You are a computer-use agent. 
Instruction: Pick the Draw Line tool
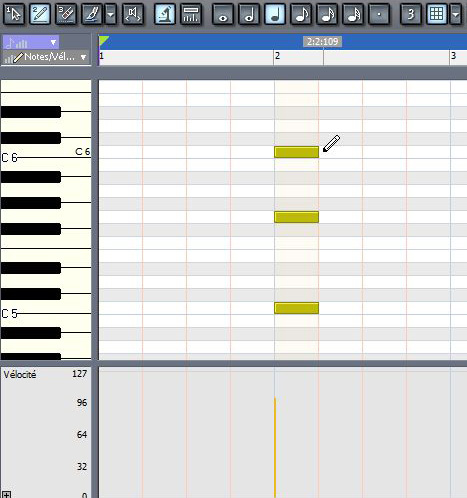pyautogui.click(x=92, y=14)
